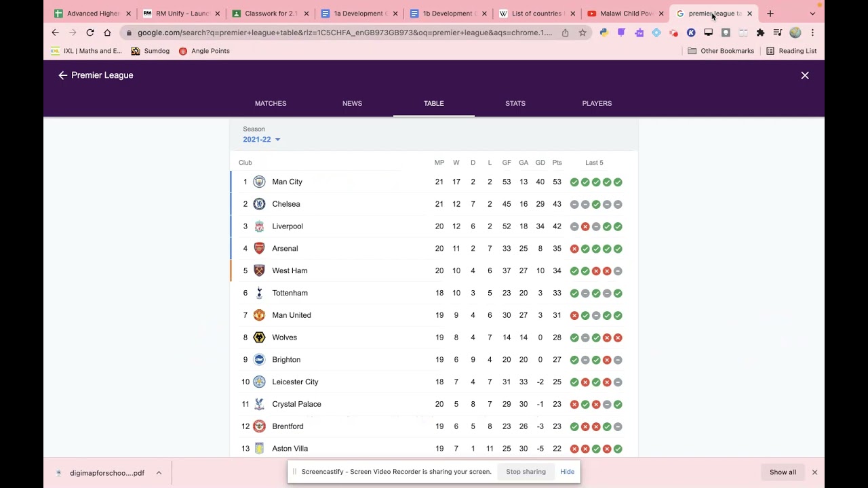Click the browser Back button
This screenshot has height=488, width=868.
click(56, 33)
